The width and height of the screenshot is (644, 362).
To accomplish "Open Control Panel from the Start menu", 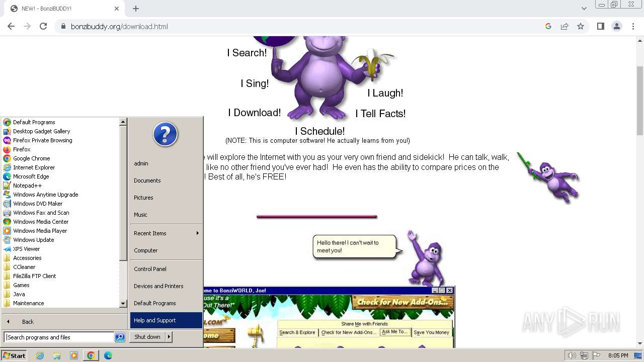I will (x=166, y=269).
